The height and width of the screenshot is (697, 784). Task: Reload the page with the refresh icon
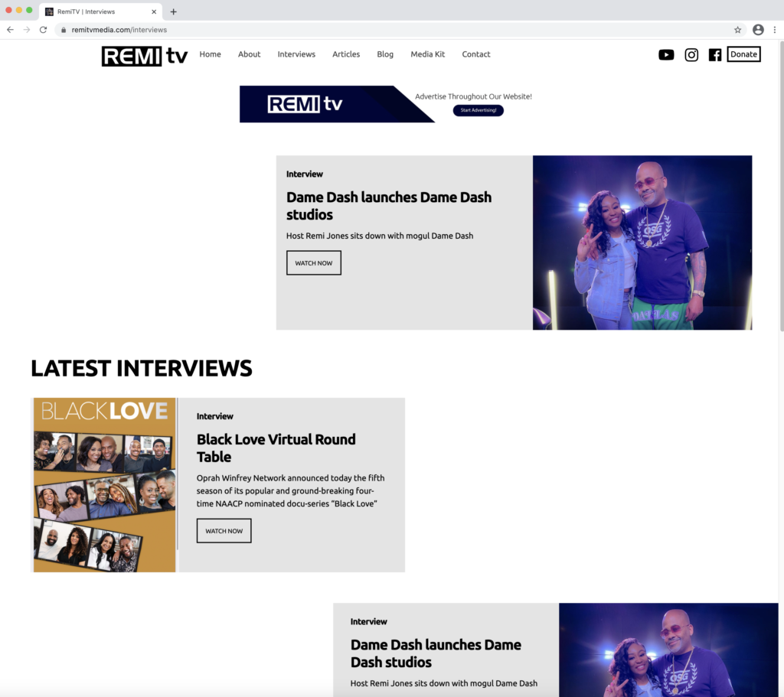tap(43, 30)
